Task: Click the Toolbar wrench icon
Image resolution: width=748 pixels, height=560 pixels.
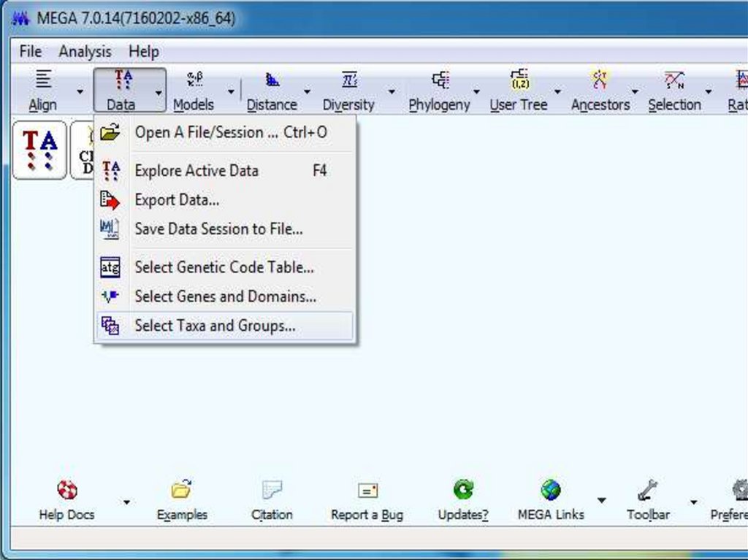Action: point(647,490)
